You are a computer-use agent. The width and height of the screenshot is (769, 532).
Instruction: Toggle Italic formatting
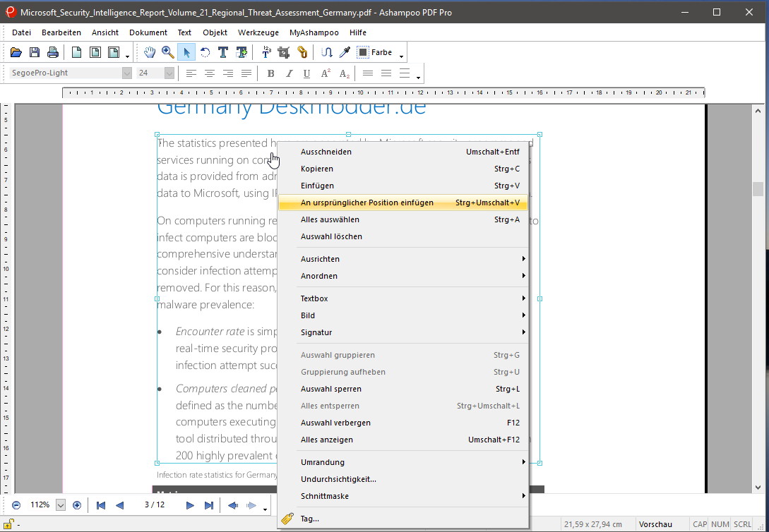coord(289,73)
